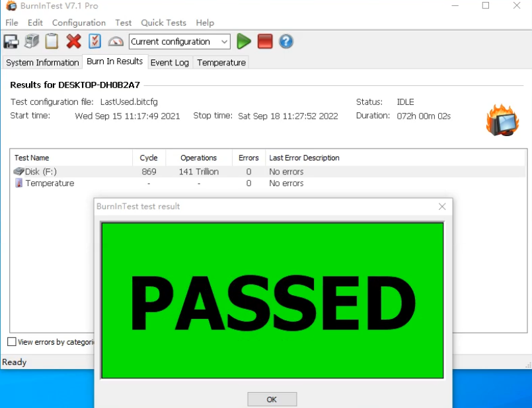Switch to the Event Log tab

click(169, 63)
